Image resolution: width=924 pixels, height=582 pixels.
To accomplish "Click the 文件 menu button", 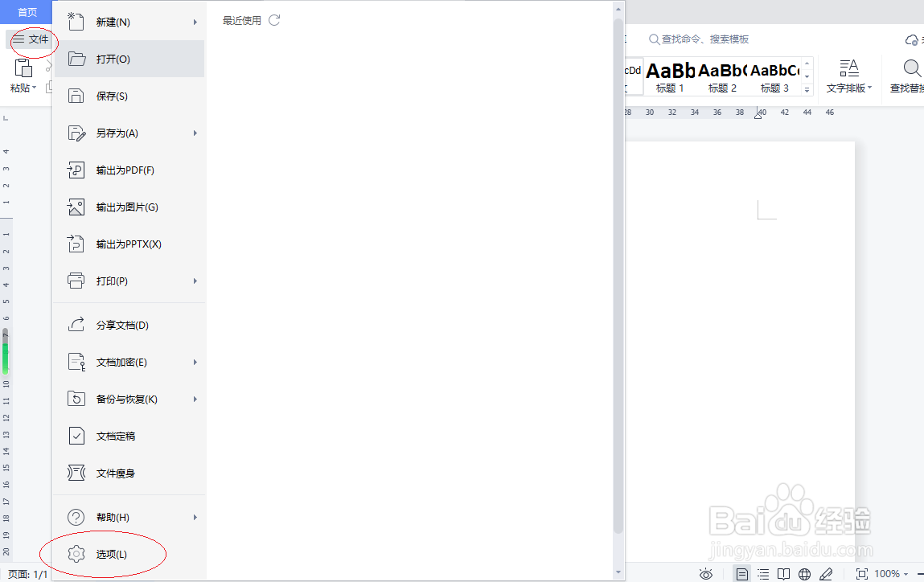I will pos(31,39).
